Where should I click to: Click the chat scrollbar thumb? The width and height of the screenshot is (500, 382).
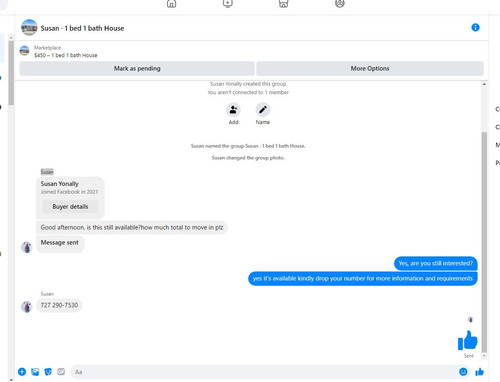(x=484, y=242)
